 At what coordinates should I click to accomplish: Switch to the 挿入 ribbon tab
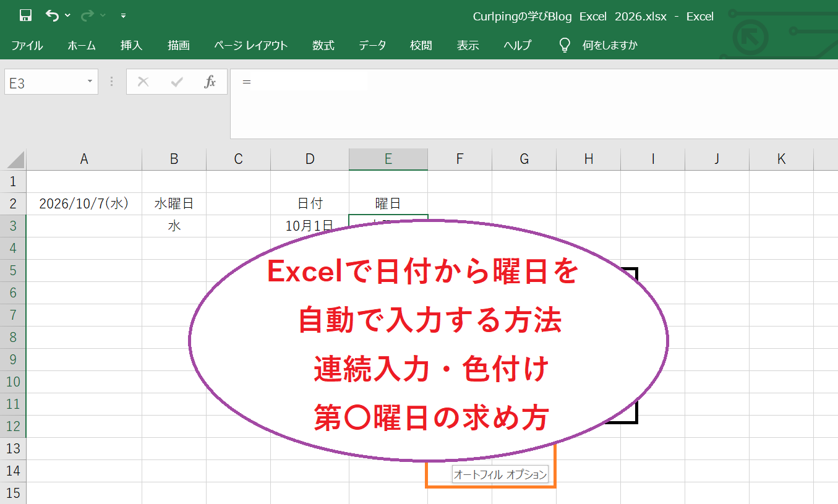point(131,45)
